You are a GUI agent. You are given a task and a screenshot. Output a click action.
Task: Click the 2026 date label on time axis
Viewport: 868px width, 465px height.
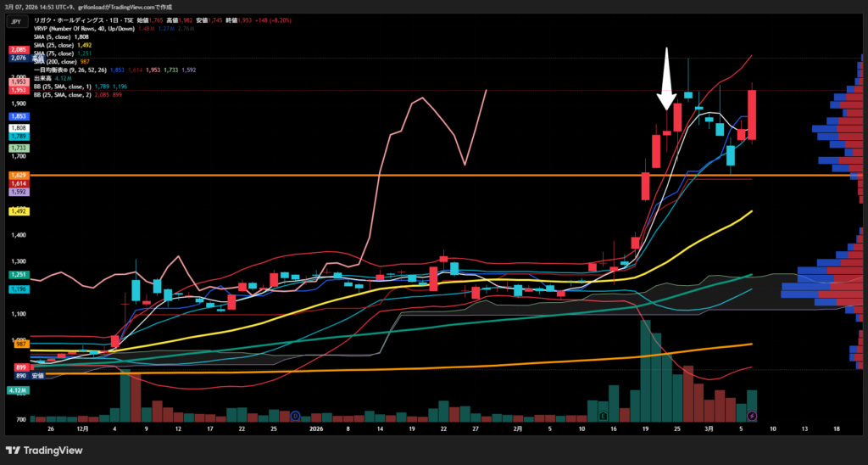pyautogui.click(x=315, y=430)
